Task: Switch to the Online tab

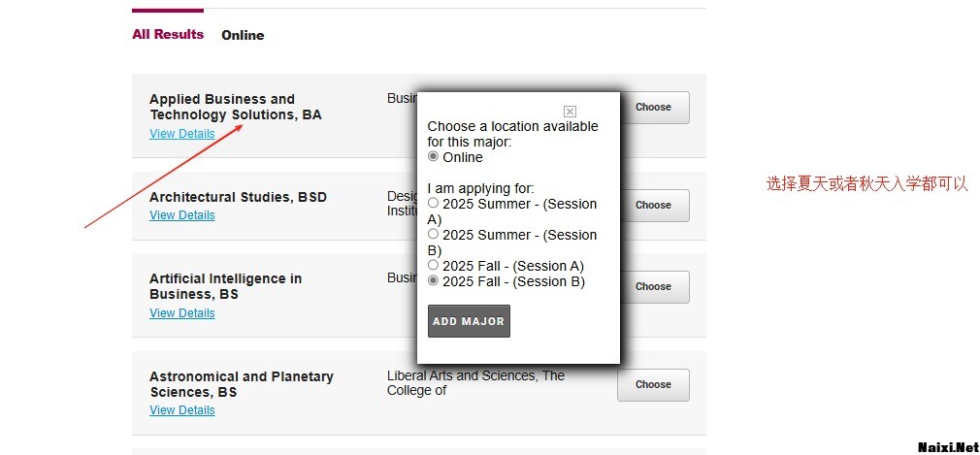Action: 243,35
